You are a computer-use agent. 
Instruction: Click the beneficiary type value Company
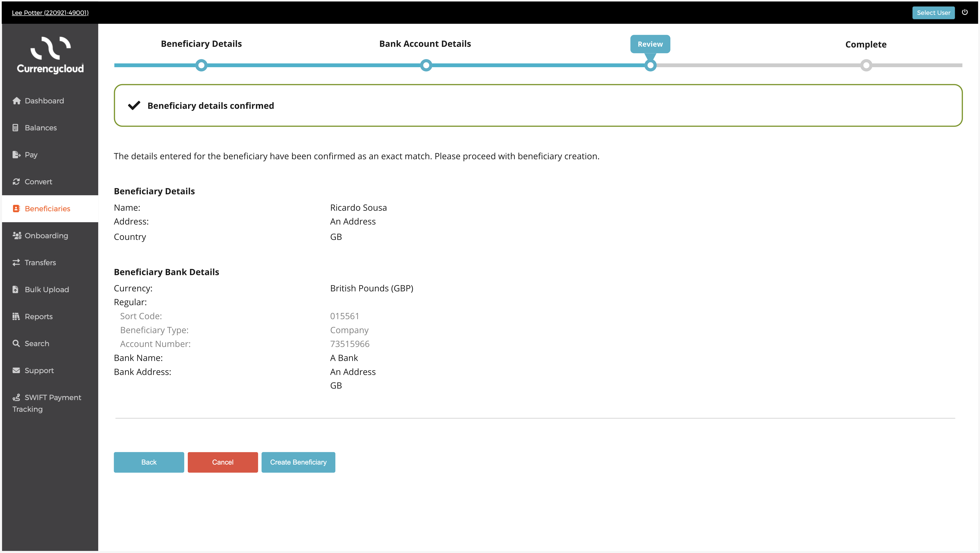[x=349, y=330]
